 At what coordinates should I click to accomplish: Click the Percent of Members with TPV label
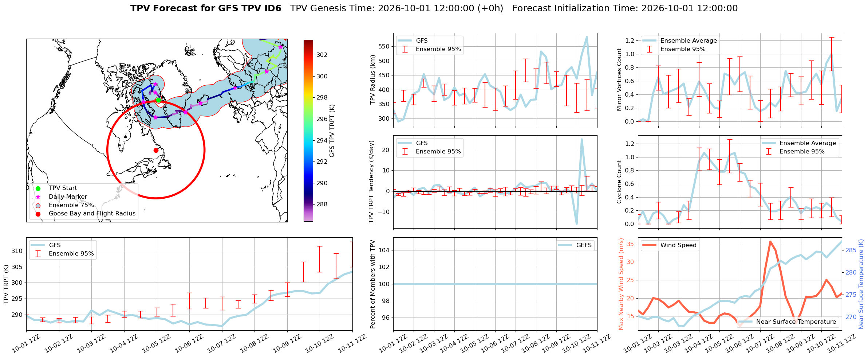click(x=372, y=284)
